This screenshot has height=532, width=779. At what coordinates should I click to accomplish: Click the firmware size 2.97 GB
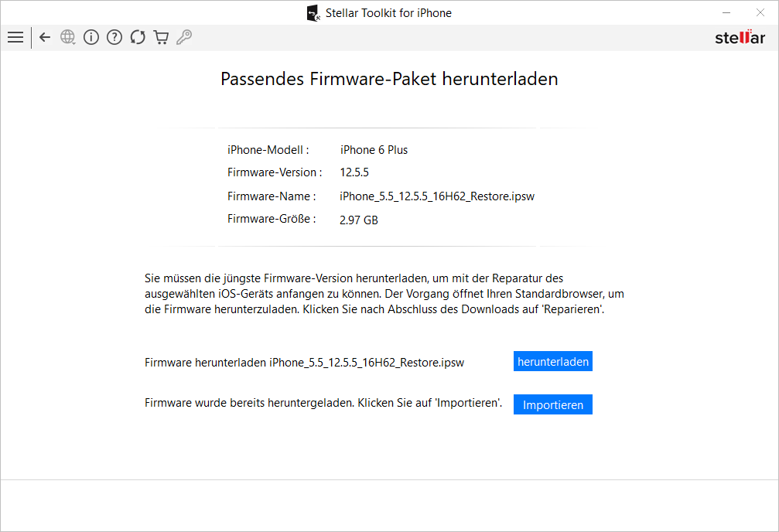359,220
